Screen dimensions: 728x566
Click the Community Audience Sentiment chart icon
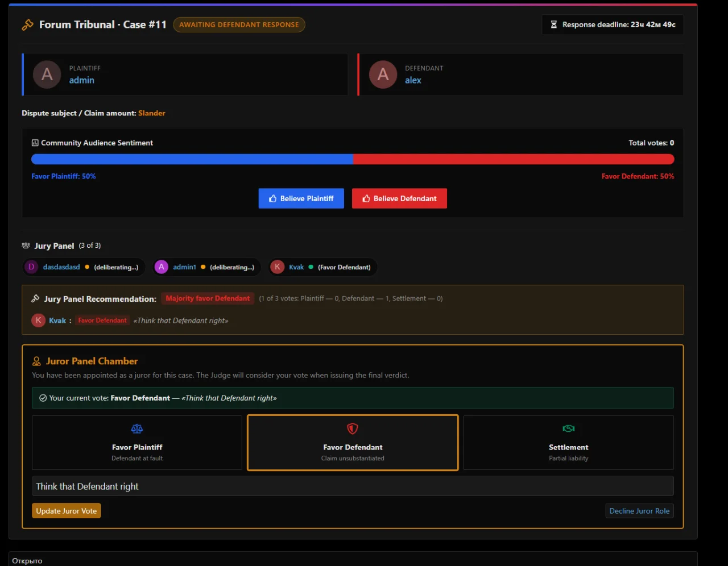click(35, 143)
